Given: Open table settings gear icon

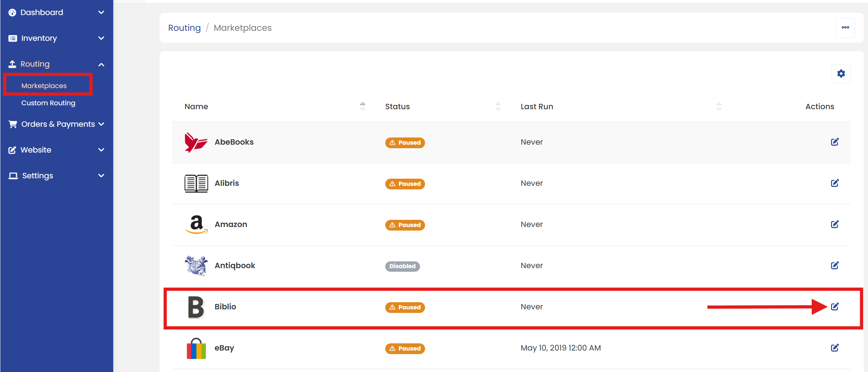Looking at the screenshot, I should (841, 74).
